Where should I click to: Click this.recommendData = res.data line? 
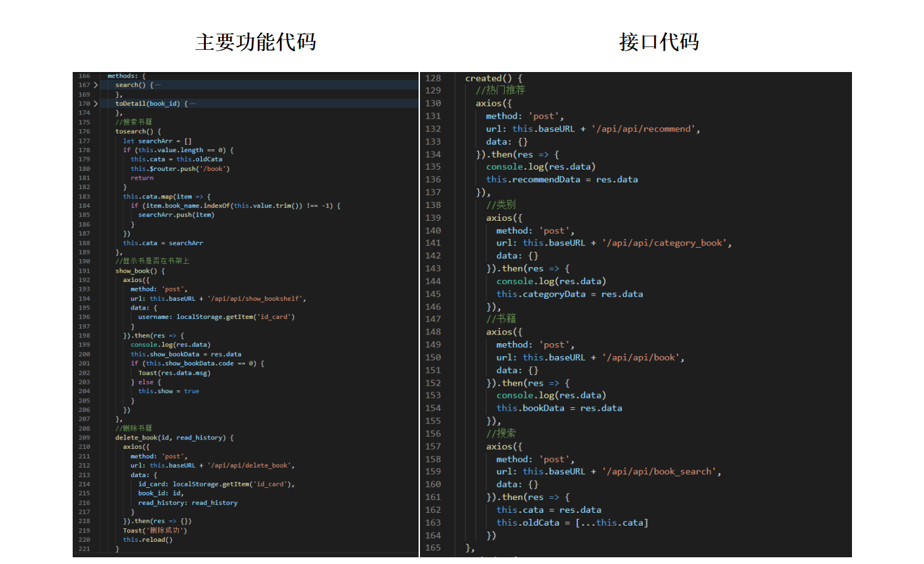click(561, 180)
